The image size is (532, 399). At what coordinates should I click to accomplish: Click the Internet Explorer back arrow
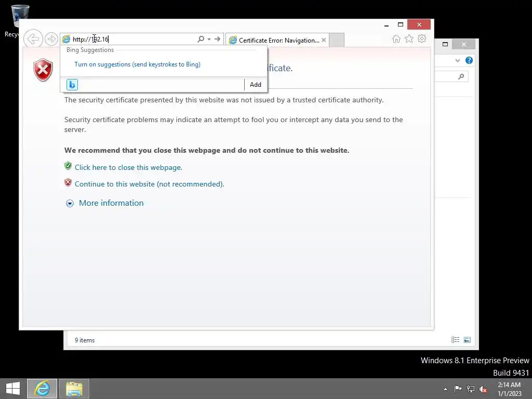tap(33, 38)
